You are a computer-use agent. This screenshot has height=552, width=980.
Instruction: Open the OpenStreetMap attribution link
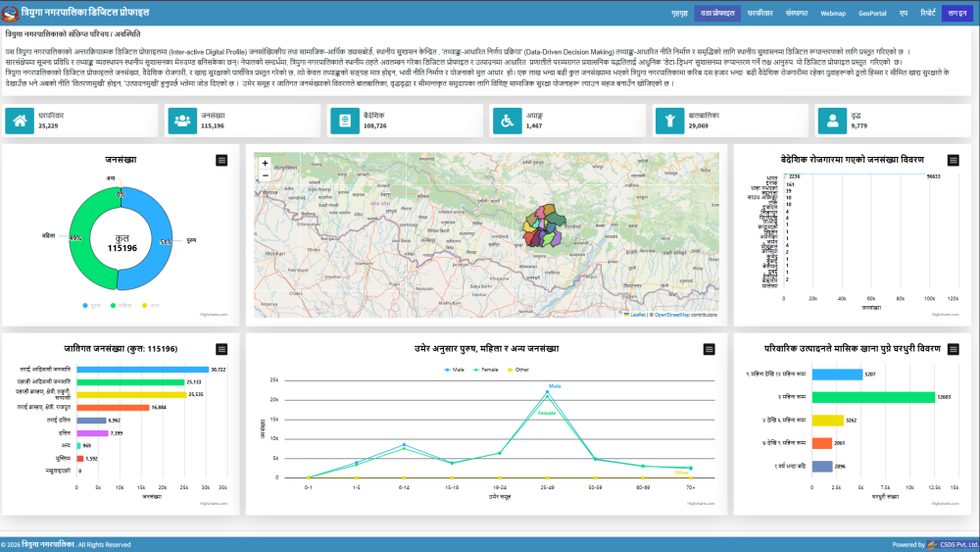pyautogui.click(x=671, y=315)
